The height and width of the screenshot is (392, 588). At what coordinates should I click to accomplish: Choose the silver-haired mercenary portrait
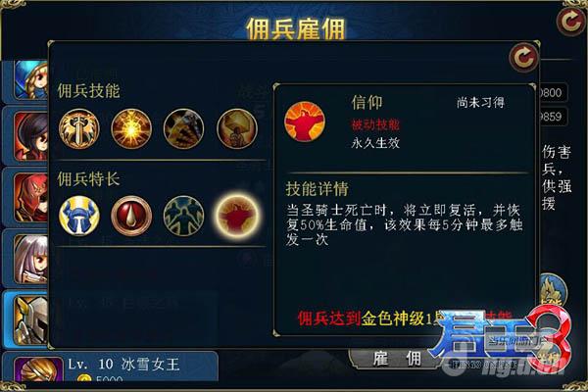[x=31, y=259]
